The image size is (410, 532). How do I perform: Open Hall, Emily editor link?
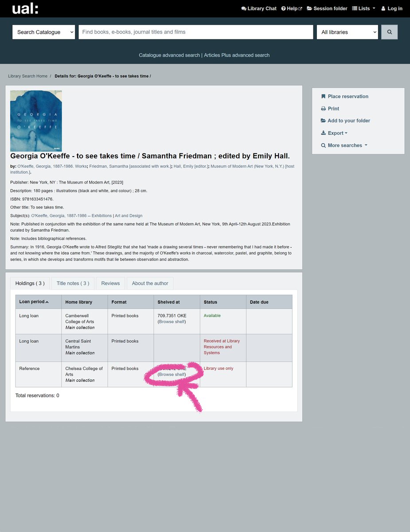191,166
